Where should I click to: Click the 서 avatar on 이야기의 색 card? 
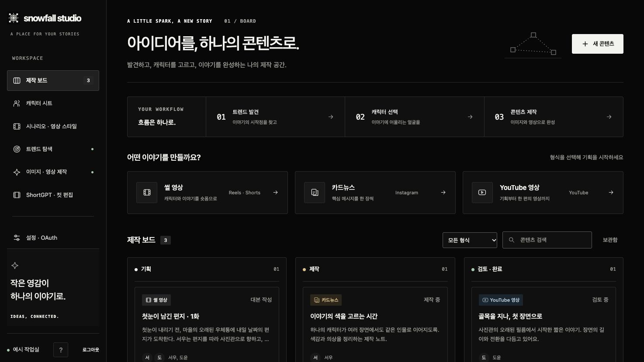tap(315, 358)
